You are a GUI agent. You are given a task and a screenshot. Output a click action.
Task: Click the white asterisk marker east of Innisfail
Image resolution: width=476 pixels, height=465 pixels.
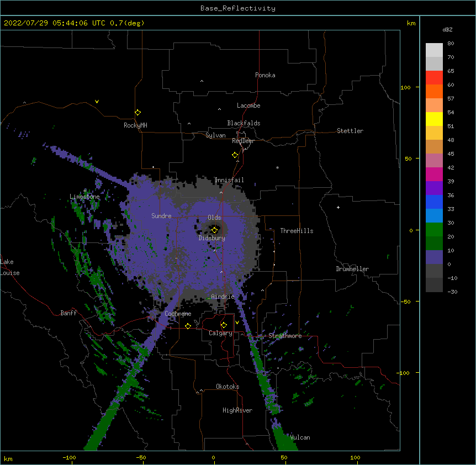(x=277, y=167)
